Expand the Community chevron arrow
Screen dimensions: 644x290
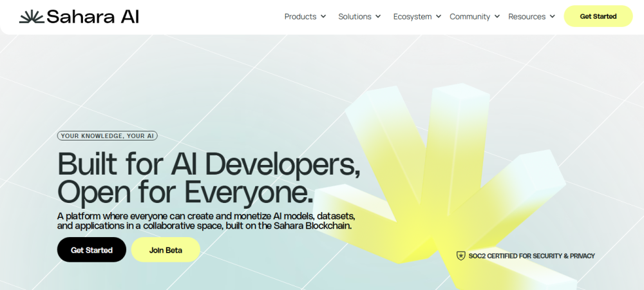click(497, 16)
